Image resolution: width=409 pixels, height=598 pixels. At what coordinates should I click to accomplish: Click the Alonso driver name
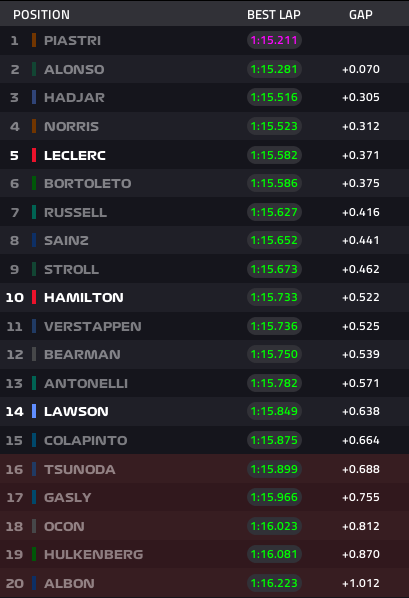click(x=74, y=69)
